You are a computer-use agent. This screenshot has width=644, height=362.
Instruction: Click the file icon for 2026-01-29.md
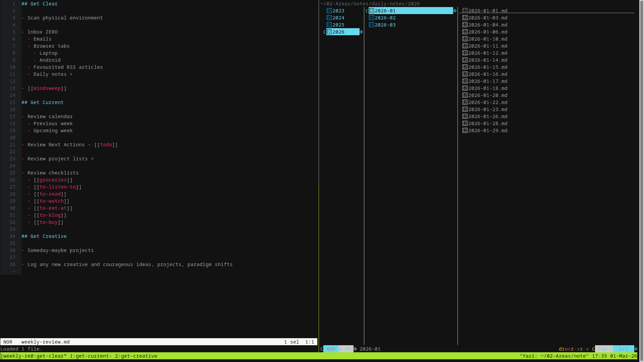tap(465, 131)
